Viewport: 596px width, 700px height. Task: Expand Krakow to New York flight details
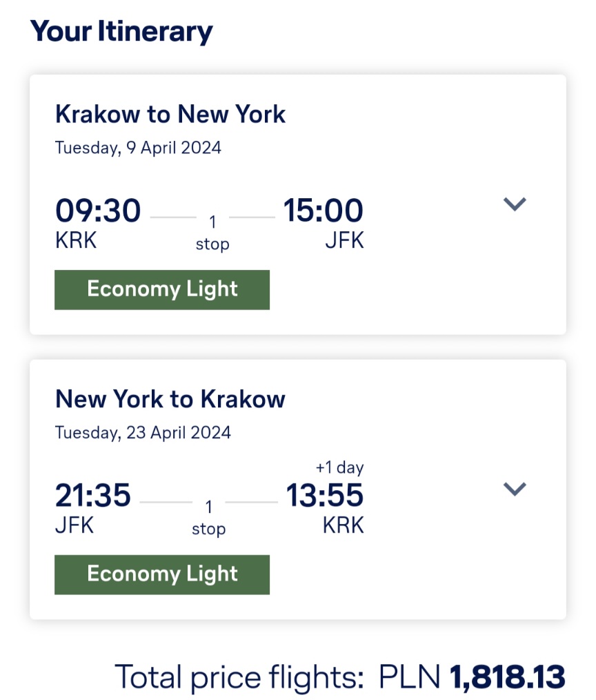515,204
